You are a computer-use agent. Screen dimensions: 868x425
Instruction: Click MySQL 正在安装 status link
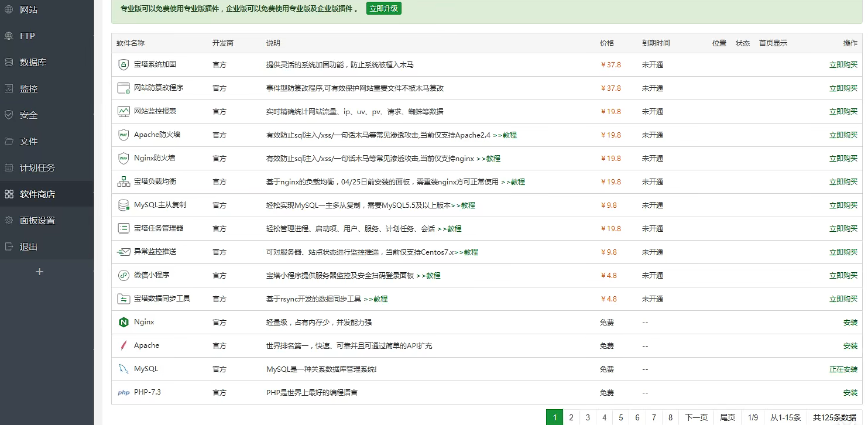843,369
